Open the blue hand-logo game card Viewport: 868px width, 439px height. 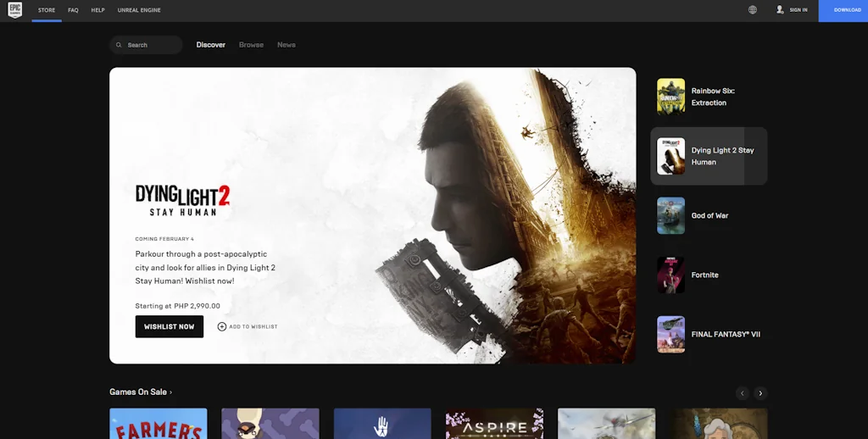382,424
